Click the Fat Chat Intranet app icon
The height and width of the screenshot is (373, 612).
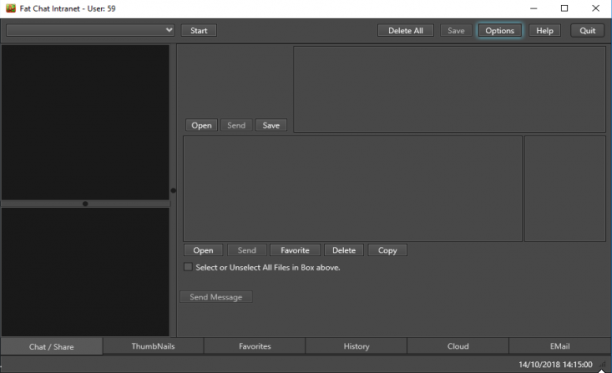(x=11, y=8)
